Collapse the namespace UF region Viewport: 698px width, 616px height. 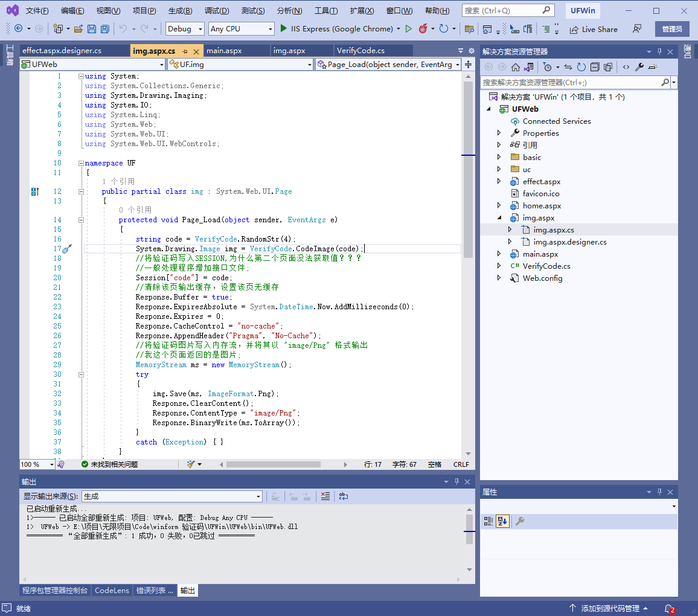pyautogui.click(x=81, y=163)
